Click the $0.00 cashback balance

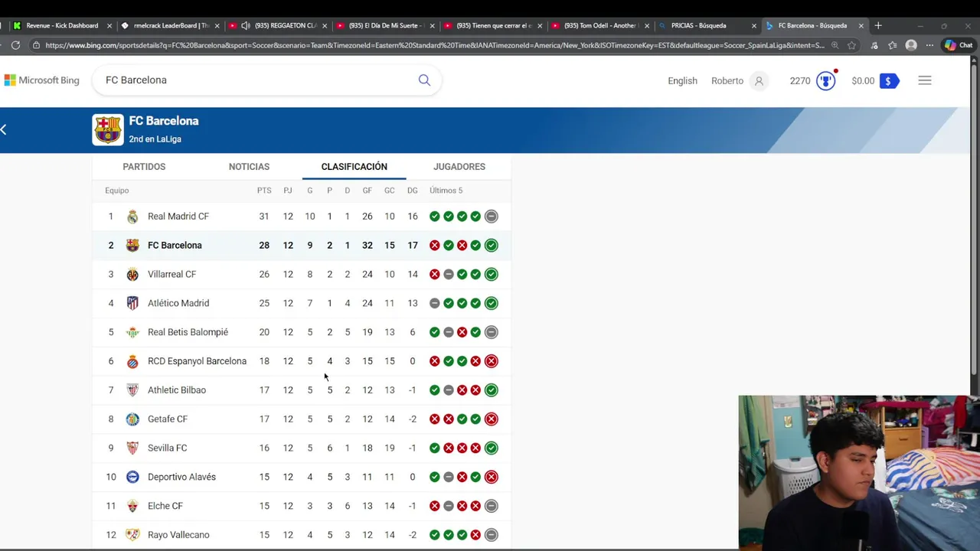coord(863,80)
